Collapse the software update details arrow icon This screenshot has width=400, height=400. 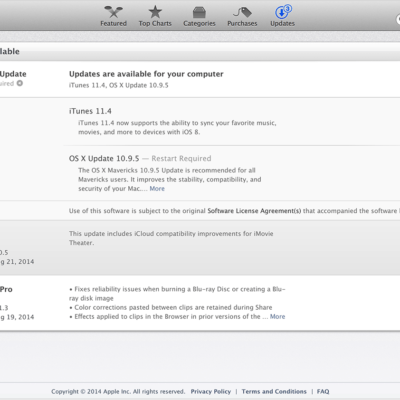point(20,83)
